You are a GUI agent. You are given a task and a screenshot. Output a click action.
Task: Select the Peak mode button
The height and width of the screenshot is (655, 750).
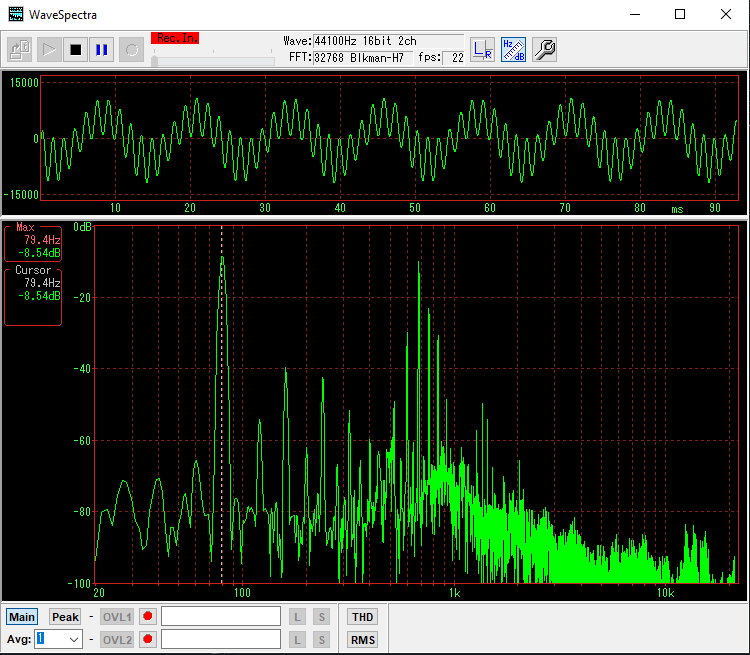click(x=65, y=617)
